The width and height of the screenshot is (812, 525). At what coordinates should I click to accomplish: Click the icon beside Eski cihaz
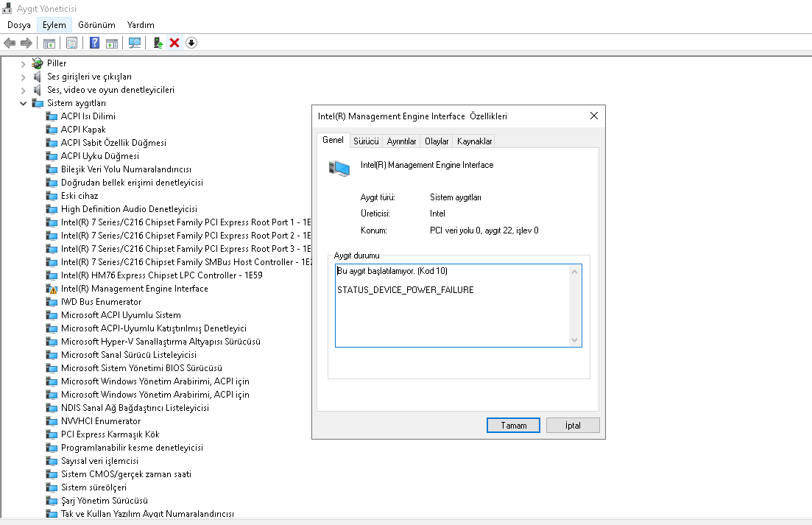(52, 196)
